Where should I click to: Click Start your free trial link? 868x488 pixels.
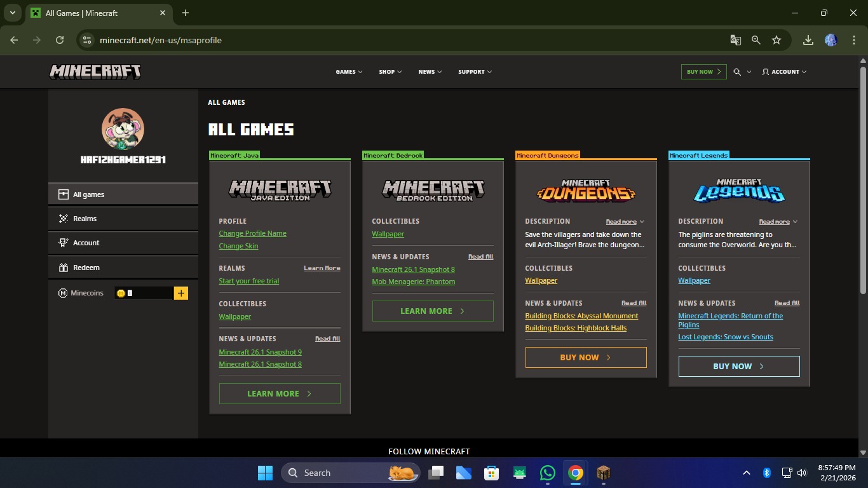click(248, 281)
